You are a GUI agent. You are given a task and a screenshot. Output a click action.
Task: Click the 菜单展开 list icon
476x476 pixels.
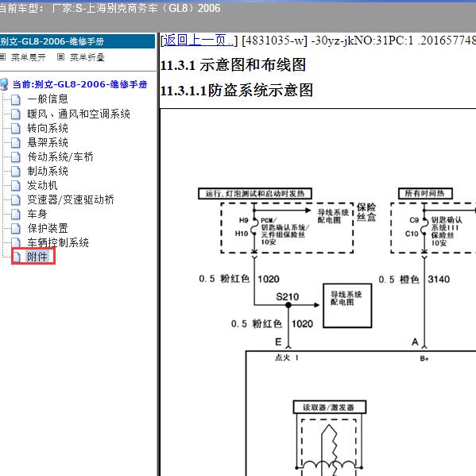[x=2, y=56]
